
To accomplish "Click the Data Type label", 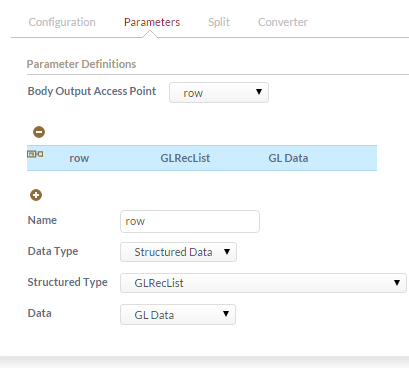I will coord(53,251).
